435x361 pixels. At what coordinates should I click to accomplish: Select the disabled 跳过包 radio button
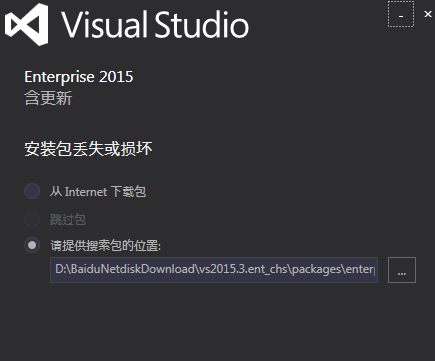[x=32, y=219]
